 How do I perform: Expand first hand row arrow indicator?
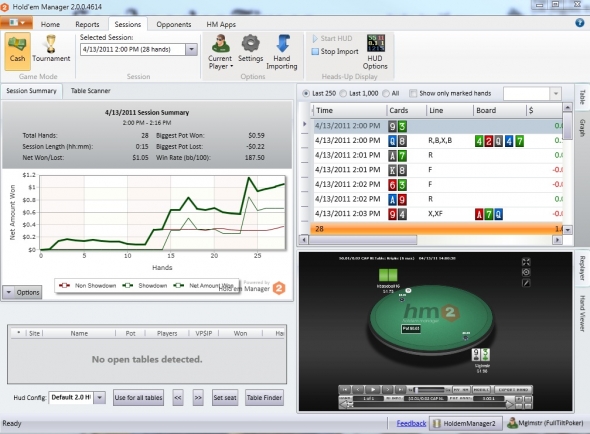click(305, 124)
